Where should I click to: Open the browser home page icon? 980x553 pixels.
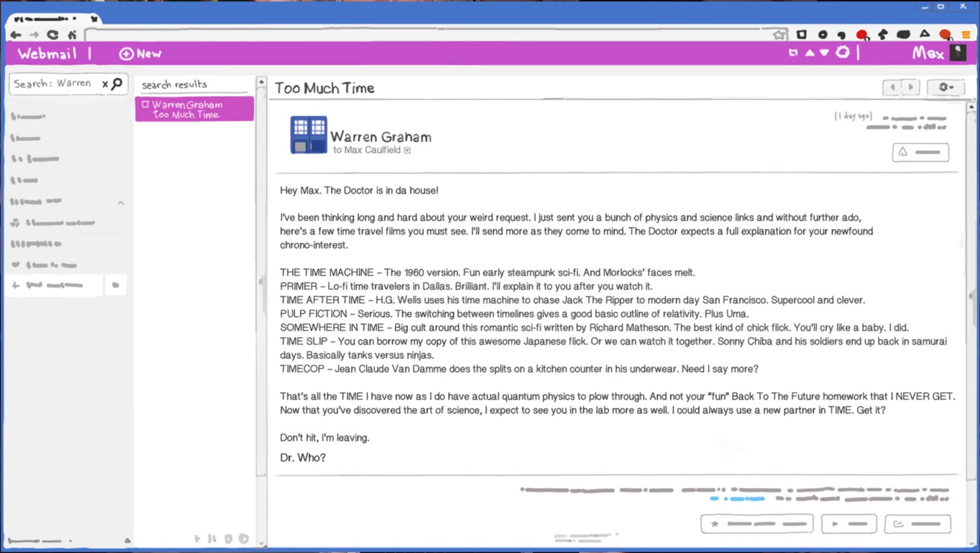72,35
